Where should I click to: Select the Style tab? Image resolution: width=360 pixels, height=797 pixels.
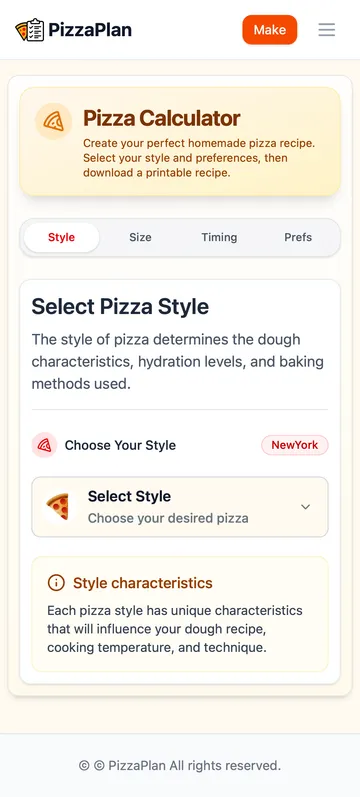[62, 237]
